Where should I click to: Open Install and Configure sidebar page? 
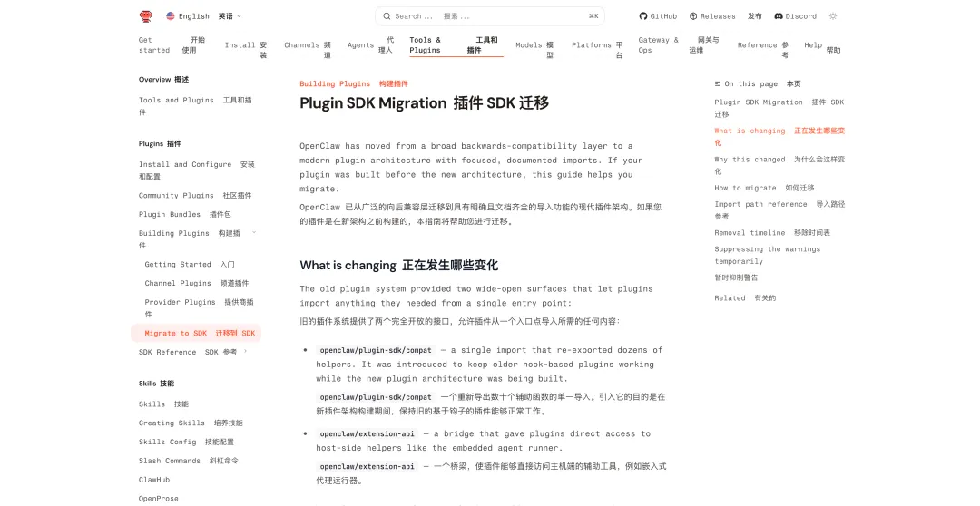pos(196,170)
